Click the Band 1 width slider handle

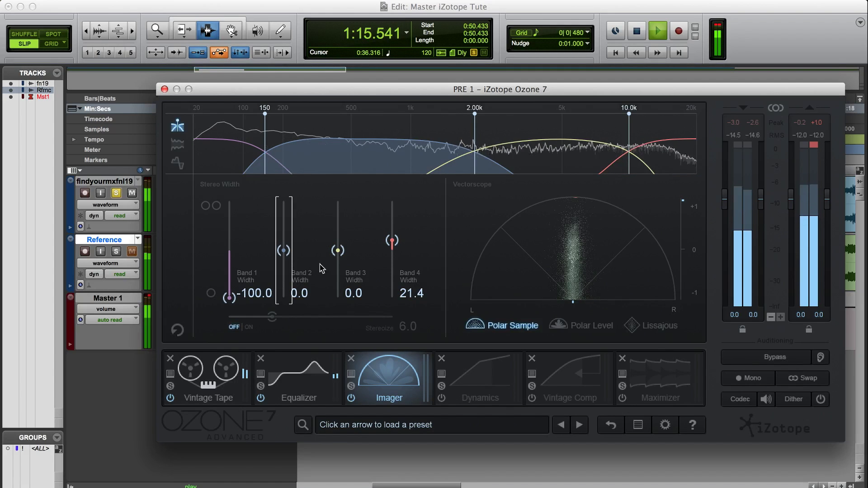click(229, 297)
